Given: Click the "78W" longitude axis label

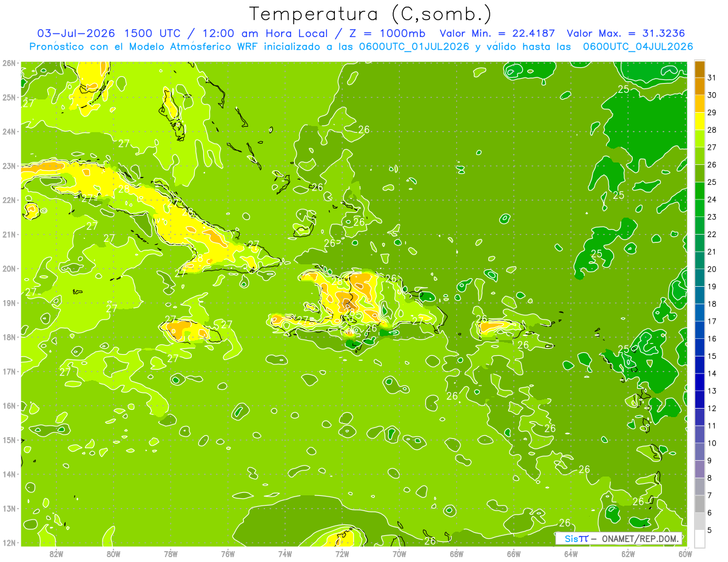Looking at the screenshot, I should click(170, 554).
